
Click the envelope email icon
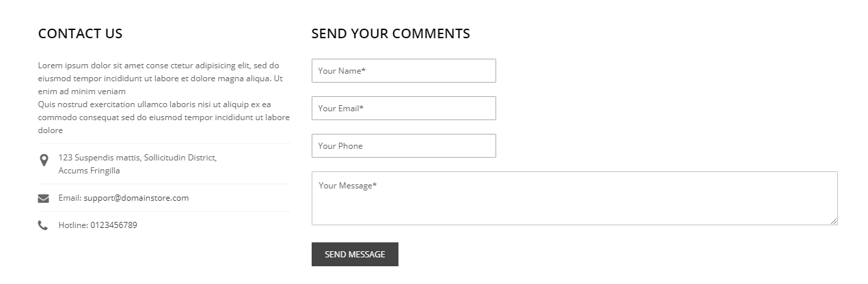[43, 199]
